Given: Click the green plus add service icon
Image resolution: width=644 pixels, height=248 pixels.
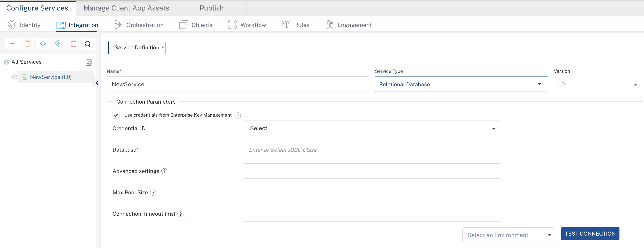Looking at the screenshot, I should pyautogui.click(x=12, y=44).
